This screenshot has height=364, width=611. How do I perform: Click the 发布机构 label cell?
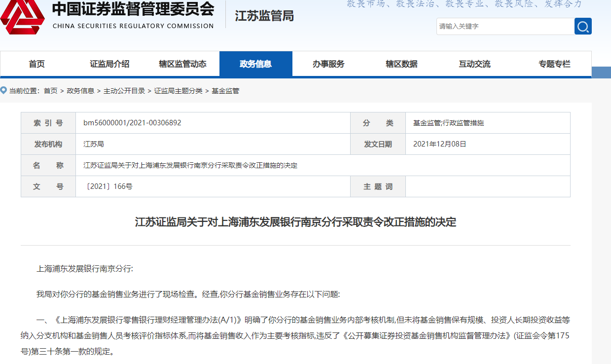point(48,144)
